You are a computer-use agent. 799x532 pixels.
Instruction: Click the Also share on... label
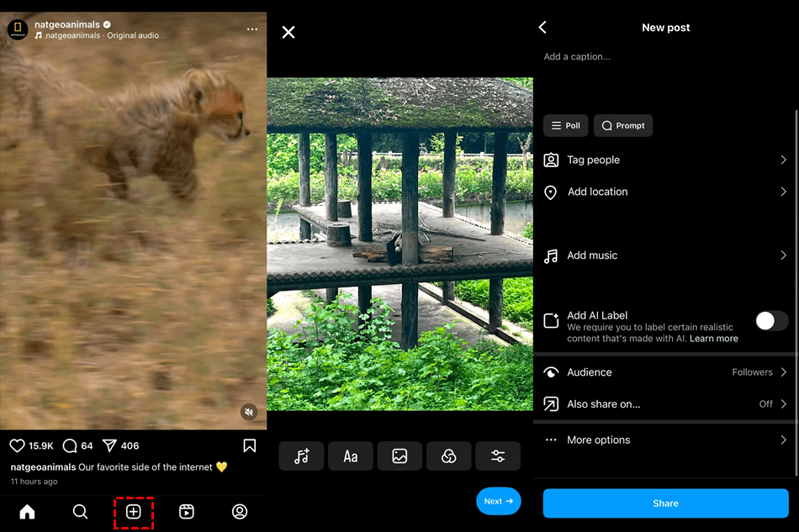pos(603,404)
